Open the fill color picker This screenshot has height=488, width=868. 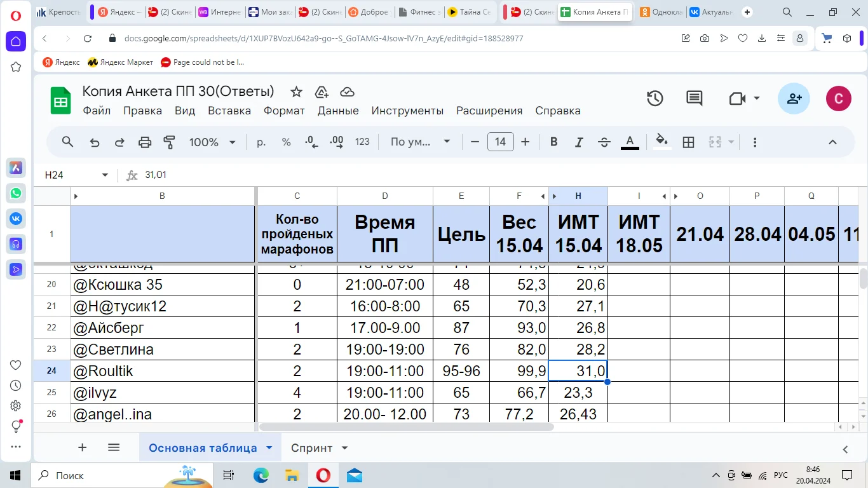pyautogui.click(x=661, y=142)
